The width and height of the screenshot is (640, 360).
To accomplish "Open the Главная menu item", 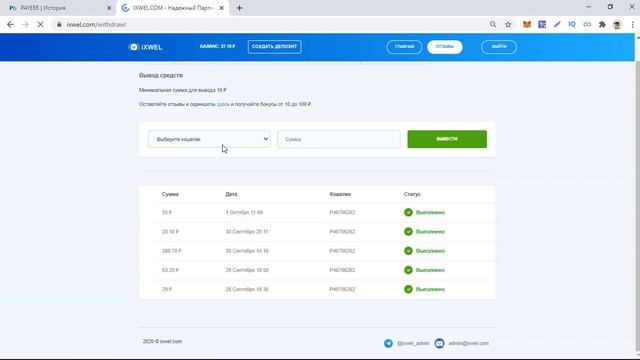I will (404, 47).
